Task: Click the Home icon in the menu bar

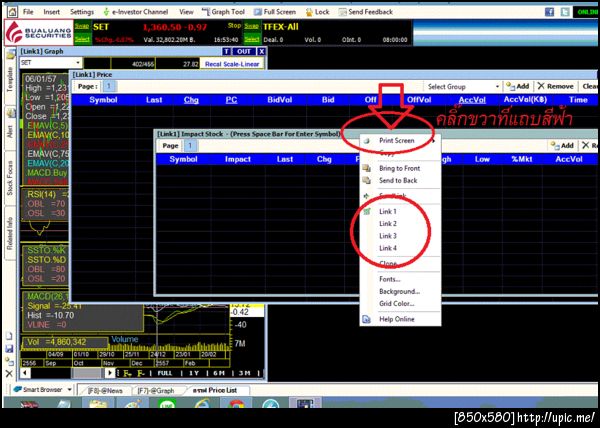Action: click(x=12, y=12)
